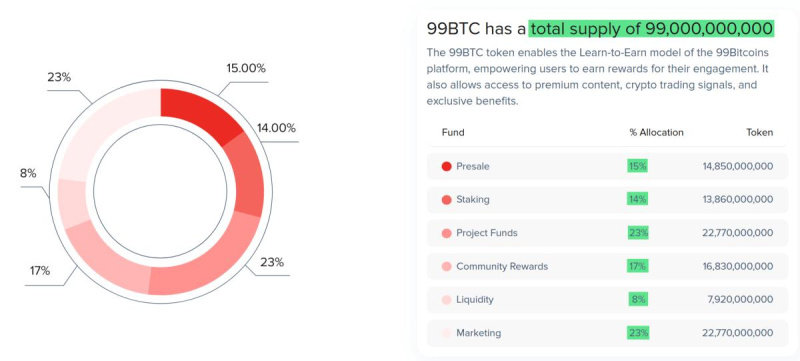800x361 pixels.
Task: Select the Presale row in the table
Action: pyautogui.click(x=607, y=166)
